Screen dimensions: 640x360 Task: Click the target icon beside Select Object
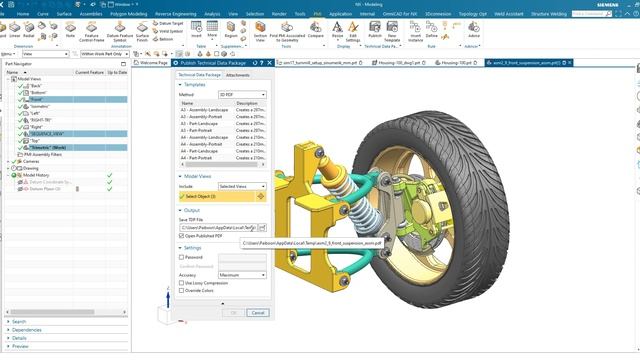point(260,196)
